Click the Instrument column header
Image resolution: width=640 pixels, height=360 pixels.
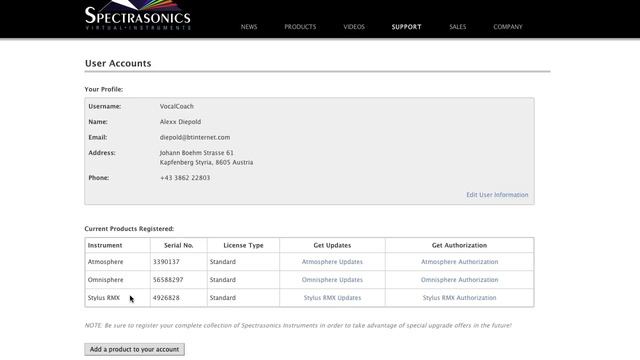105,245
